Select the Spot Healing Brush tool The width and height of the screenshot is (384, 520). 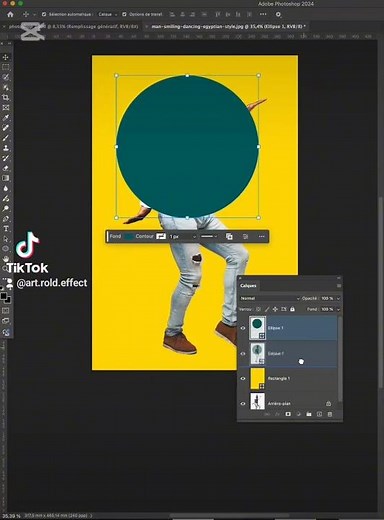tap(6, 128)
